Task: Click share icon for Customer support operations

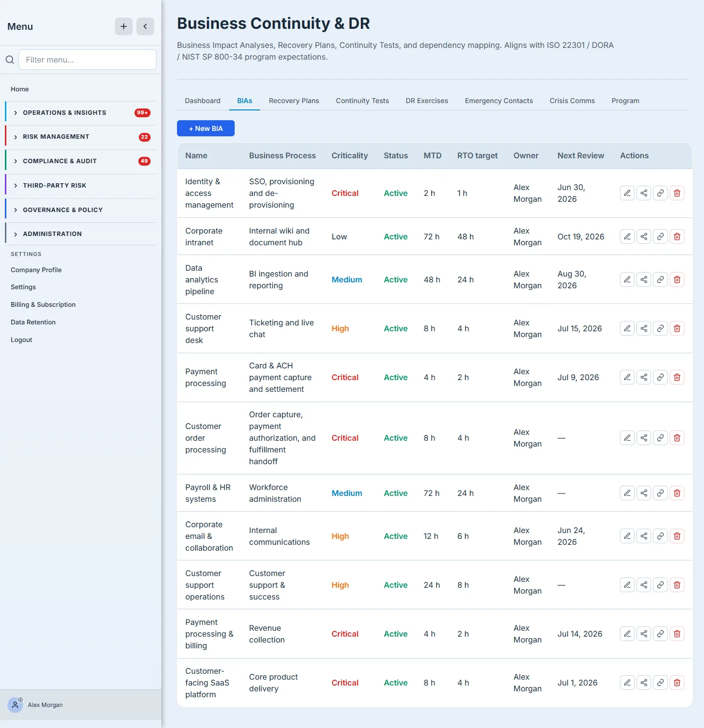Action: pyautogui.click(x=644, y=585)
